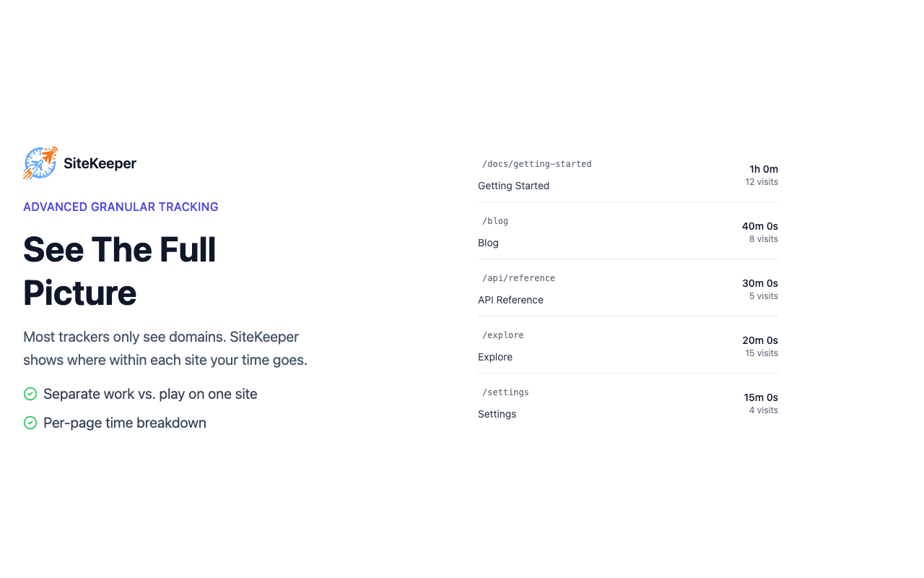924x578 pixels.
Task: Click the Per-page time breakdown text
Action: [x=125, y=423]
